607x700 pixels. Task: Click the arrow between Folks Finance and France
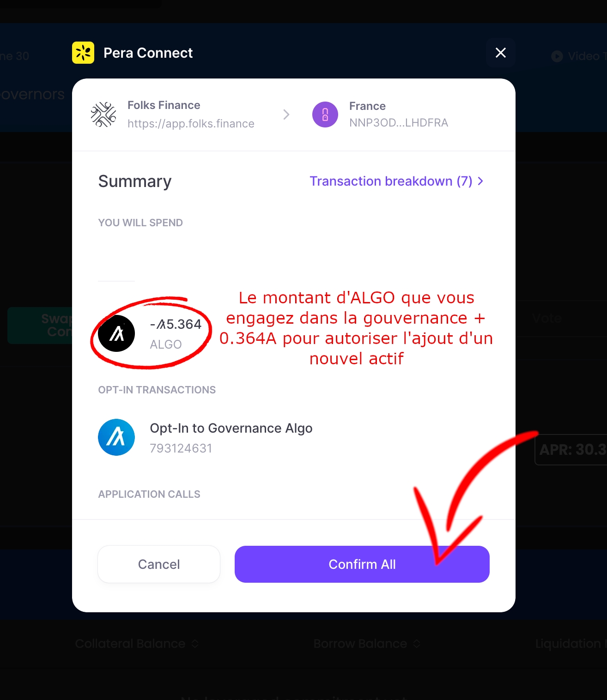click(286, 115)
